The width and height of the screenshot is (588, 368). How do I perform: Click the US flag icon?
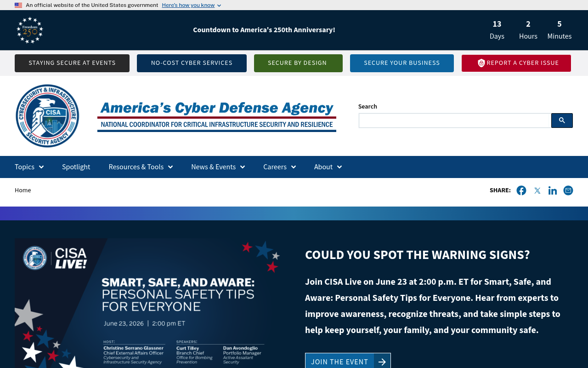pos(18,5)
